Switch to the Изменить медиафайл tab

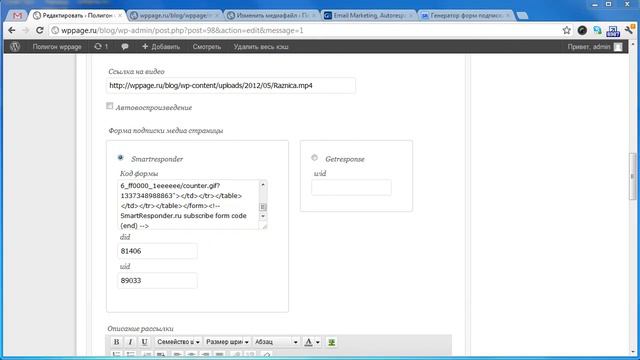tap(272, 16)
